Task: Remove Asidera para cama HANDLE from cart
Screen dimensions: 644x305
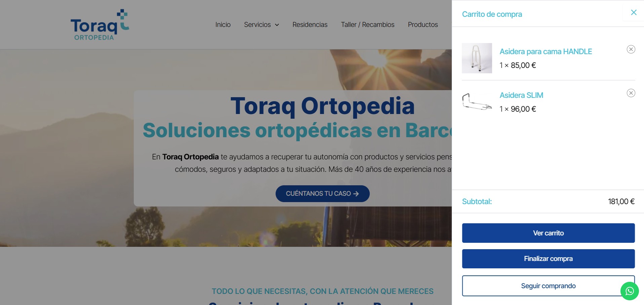Action: [x=631, y=49]
